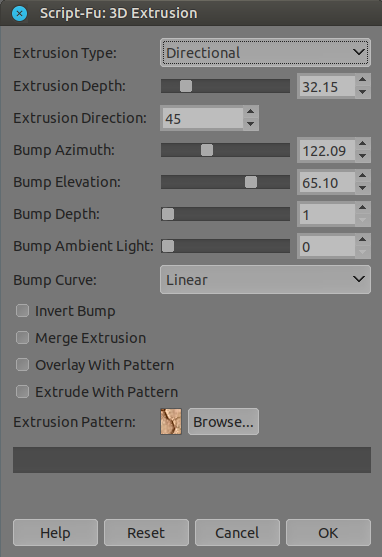
Task: Reset all values to defaults
Action: click(146, 533)
